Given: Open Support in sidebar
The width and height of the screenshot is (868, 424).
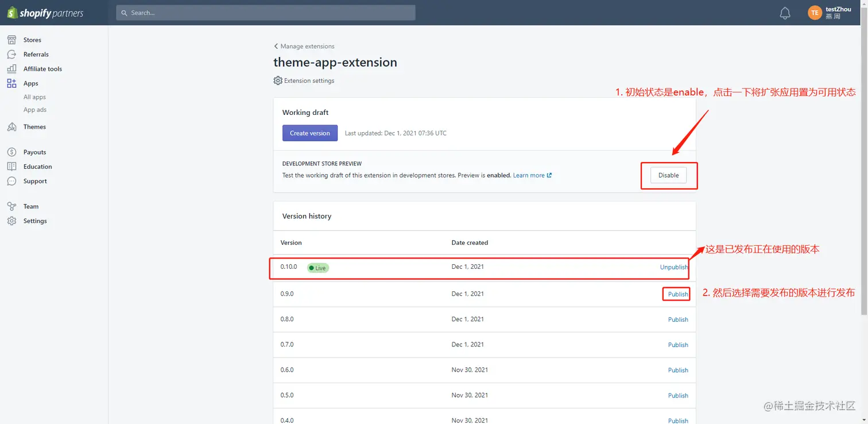Looking at the screenshot, I should (35, 181).
